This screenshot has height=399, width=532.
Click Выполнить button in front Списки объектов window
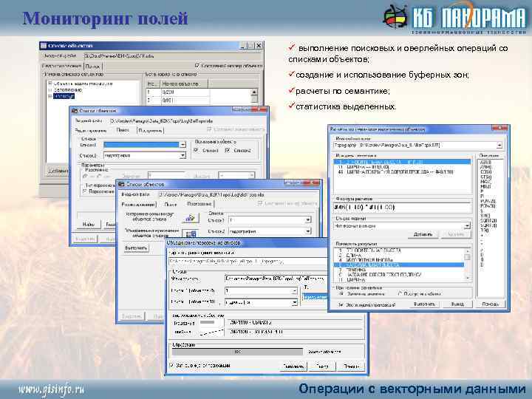pos(136,248)
